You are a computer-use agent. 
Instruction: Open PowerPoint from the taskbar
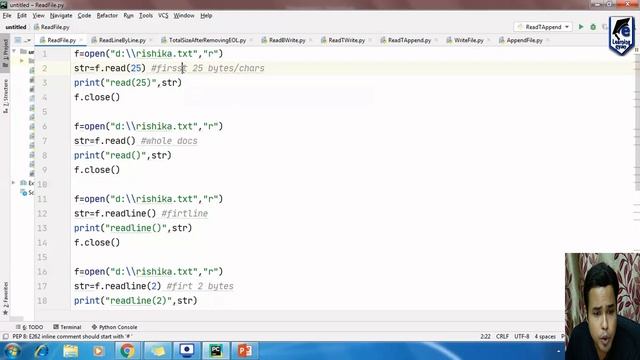pyautogui.click(x=244, y=351)
